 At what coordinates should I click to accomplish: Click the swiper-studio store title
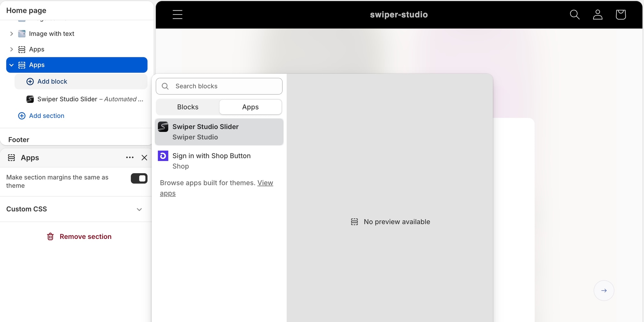(x=399, y=14)
